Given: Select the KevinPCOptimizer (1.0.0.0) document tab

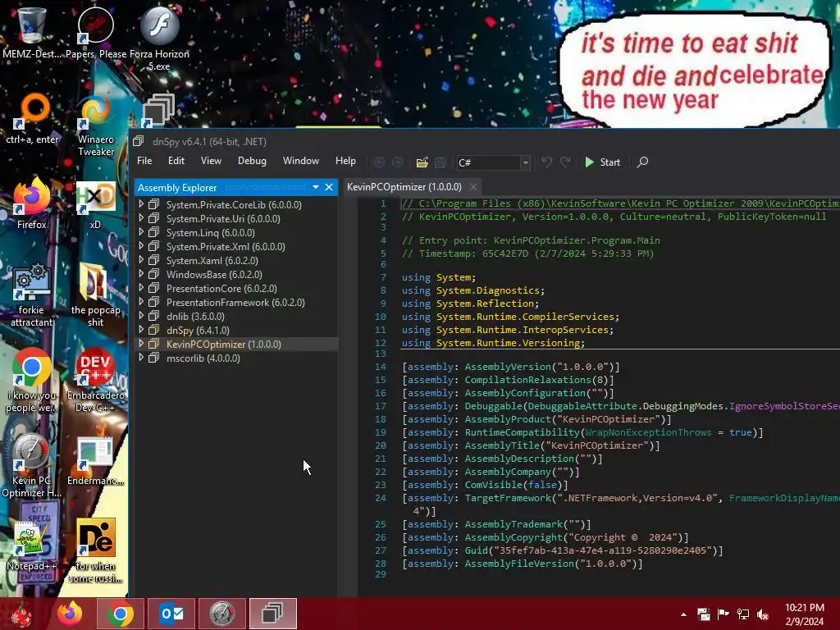Looking at the screenshot, I should 404,187.
